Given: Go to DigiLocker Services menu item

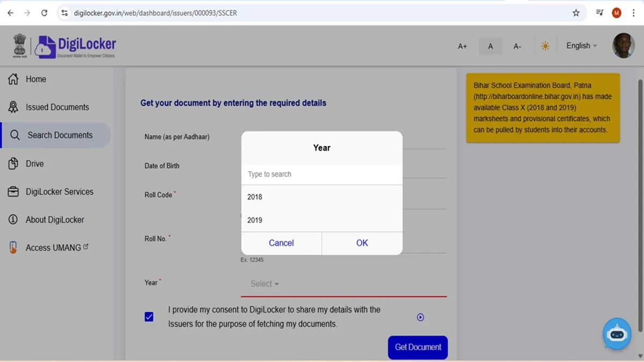Looking at the screenshot, I should coord(59,191).
